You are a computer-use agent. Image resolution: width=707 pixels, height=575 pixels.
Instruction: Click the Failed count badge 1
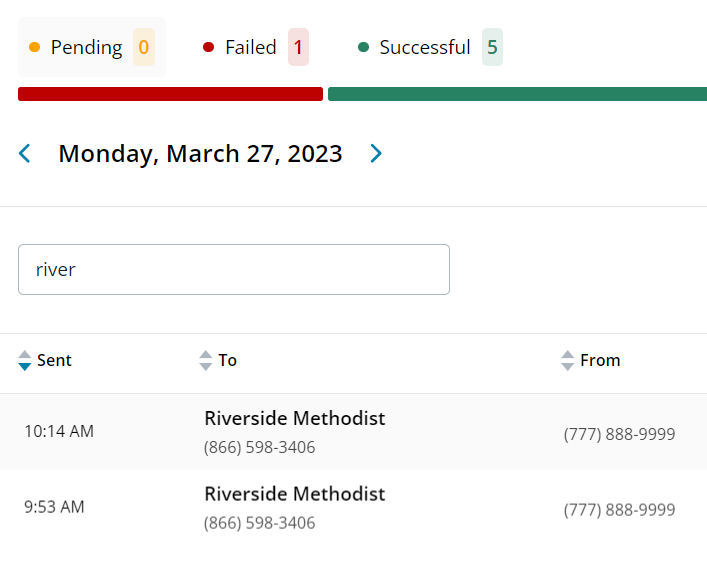pos(298,47)
